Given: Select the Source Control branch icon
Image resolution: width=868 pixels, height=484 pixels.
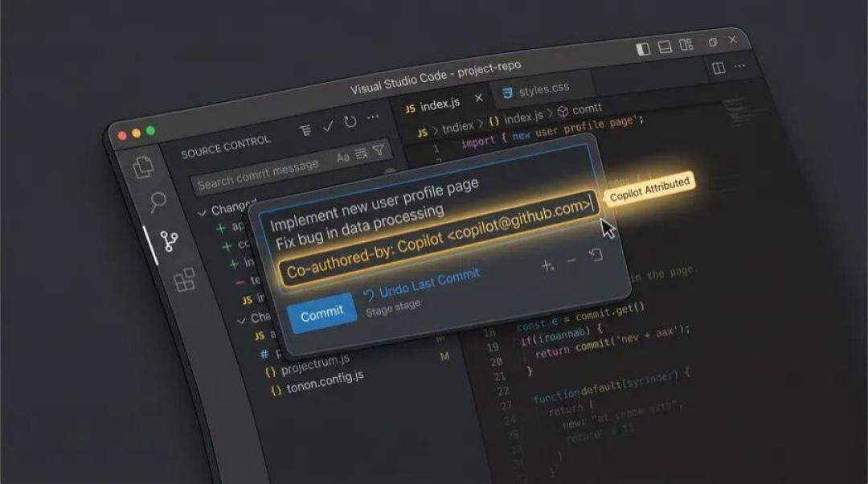Looking at the screenshot, I should pyautogui.click(x=169, y=241).
